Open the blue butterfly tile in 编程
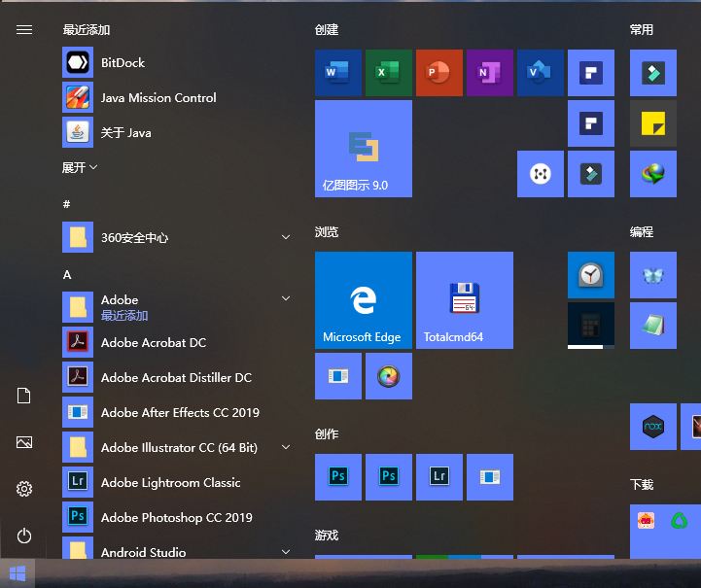The image size is (701, 588). (x=652, y=275)
